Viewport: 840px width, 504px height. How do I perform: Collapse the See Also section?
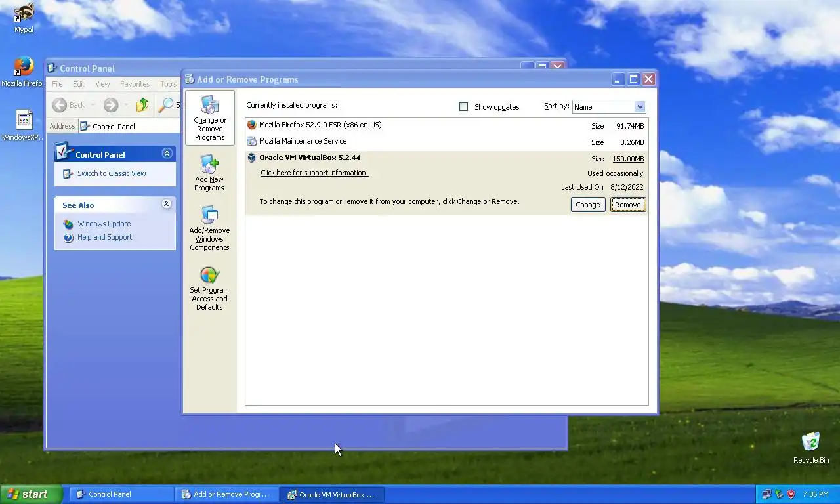[167, 204]
